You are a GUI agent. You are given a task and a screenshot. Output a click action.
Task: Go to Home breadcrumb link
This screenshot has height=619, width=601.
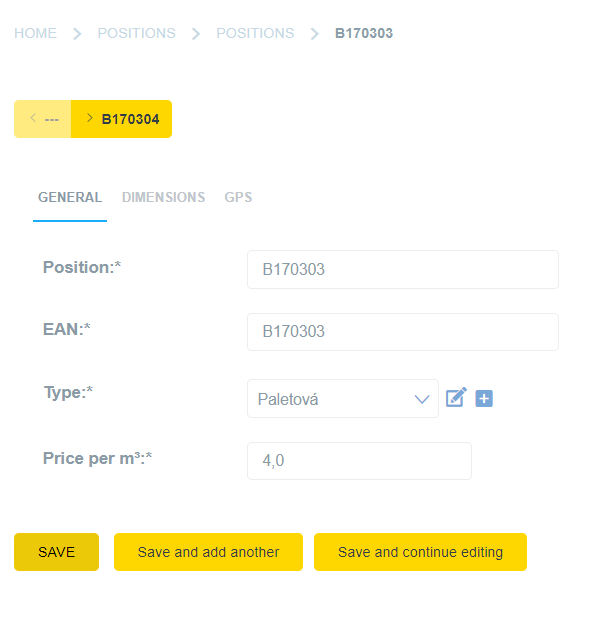35,33
